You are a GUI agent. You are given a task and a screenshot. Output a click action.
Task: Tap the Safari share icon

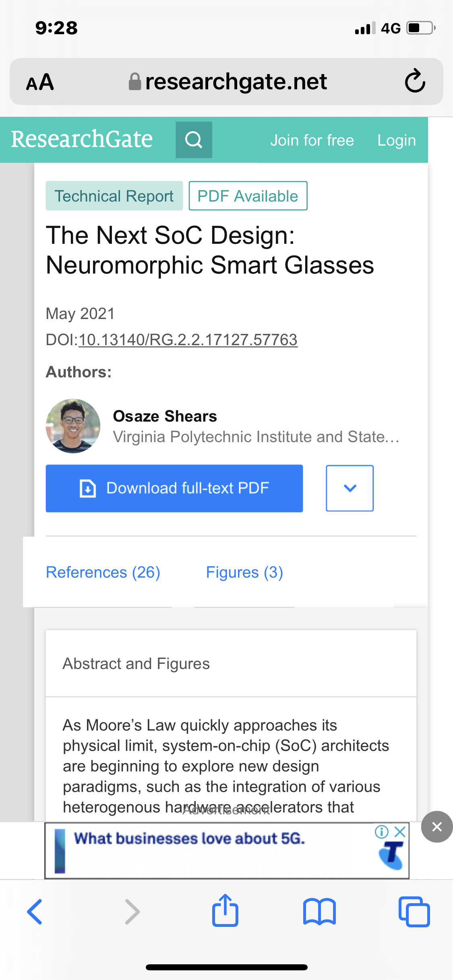click(x=225, y=911)
